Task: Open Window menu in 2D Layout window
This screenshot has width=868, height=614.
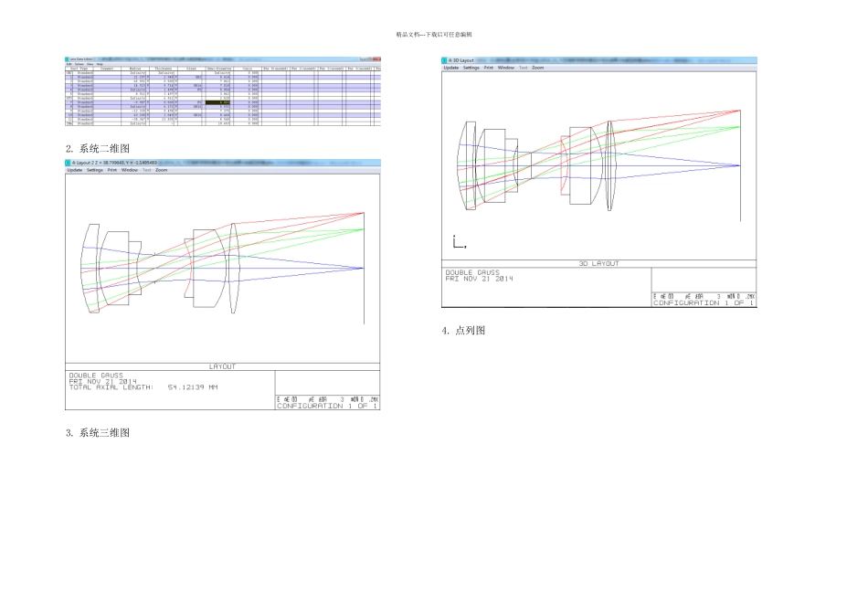Action: click(130, 171)
